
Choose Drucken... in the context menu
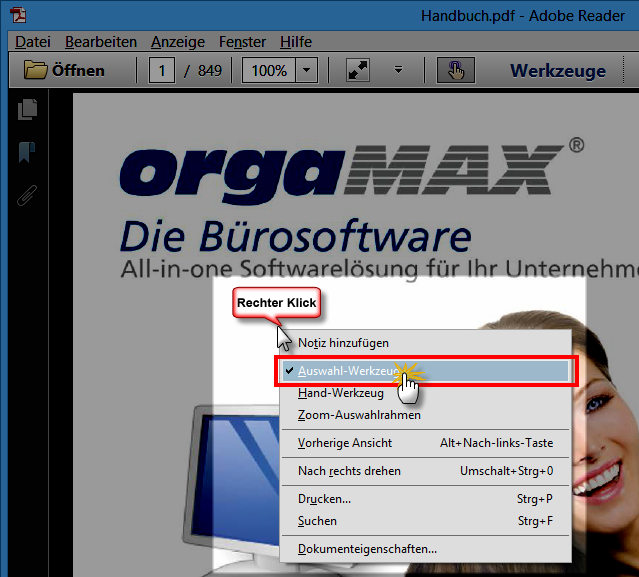click(425, 499)
